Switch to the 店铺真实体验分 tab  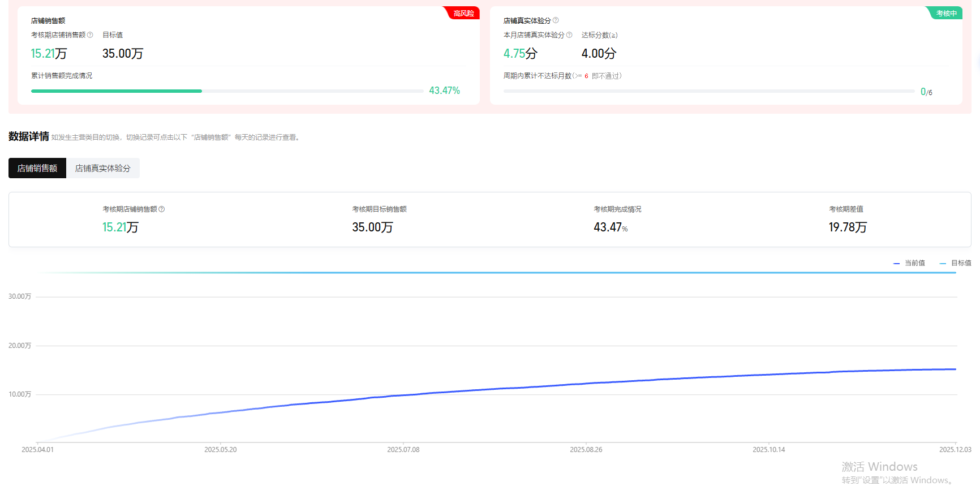point(102,168)
